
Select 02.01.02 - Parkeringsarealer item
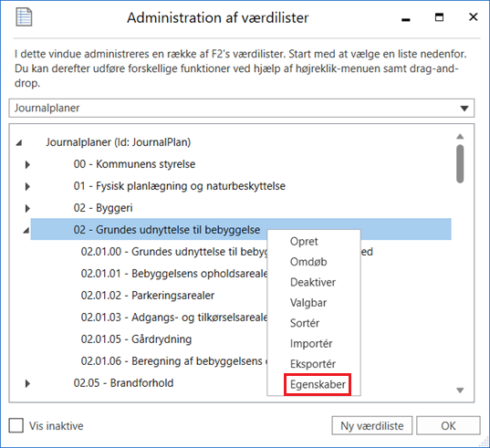[148, 296]
